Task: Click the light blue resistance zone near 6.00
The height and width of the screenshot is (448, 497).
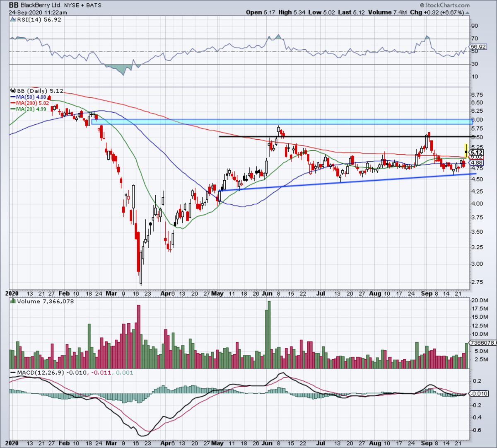Action: pyautogui.click(x=282, y=121)
